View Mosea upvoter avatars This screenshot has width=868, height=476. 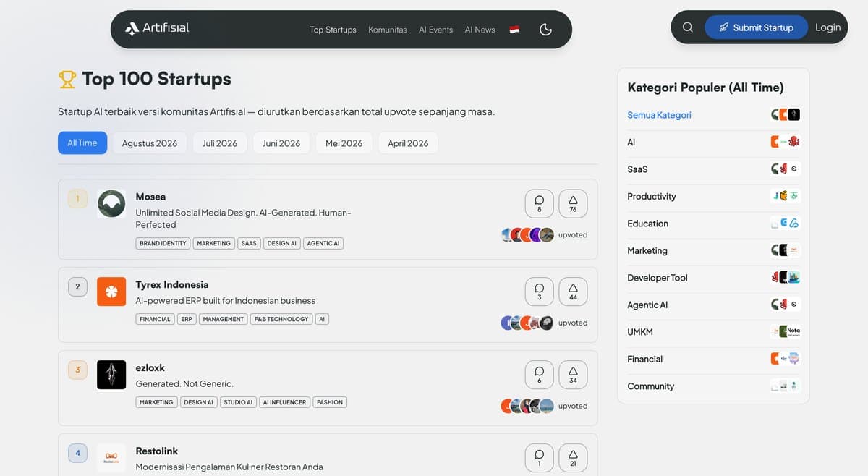pos(527,235)
